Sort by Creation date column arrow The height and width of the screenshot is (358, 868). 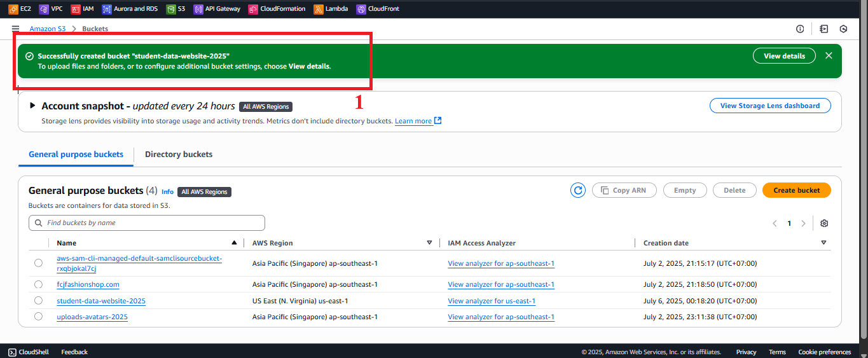point(823,243)
